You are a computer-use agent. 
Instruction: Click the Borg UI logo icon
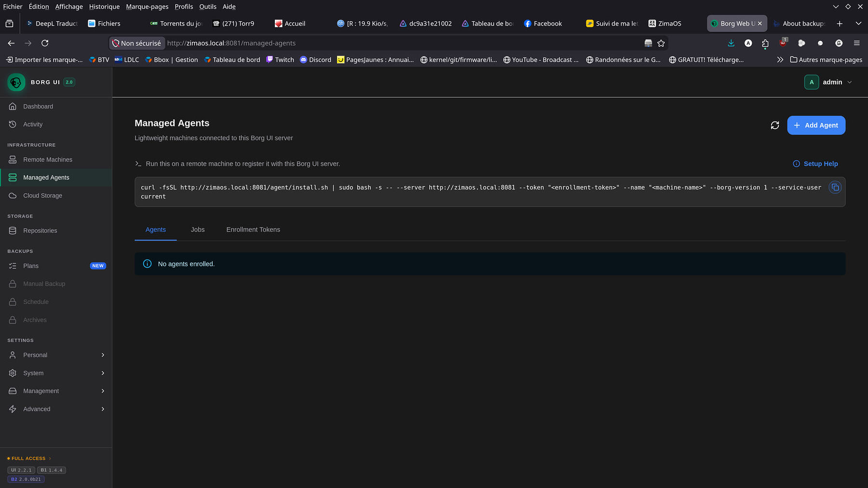pos(16,82)
